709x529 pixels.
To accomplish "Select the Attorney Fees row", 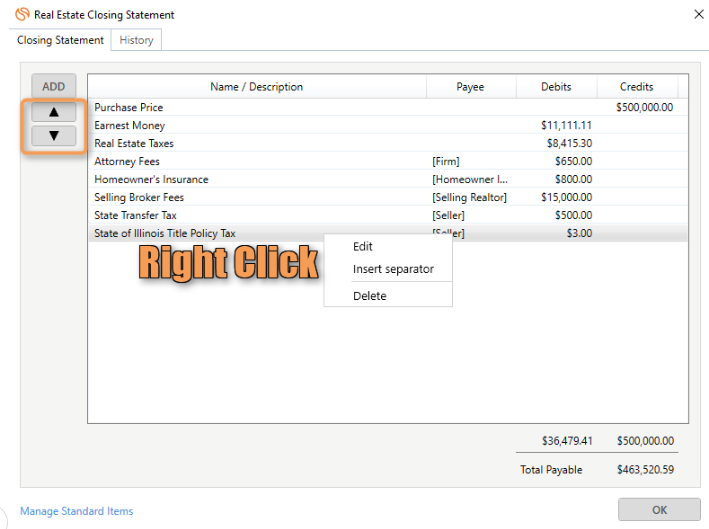I will point(127,162).
